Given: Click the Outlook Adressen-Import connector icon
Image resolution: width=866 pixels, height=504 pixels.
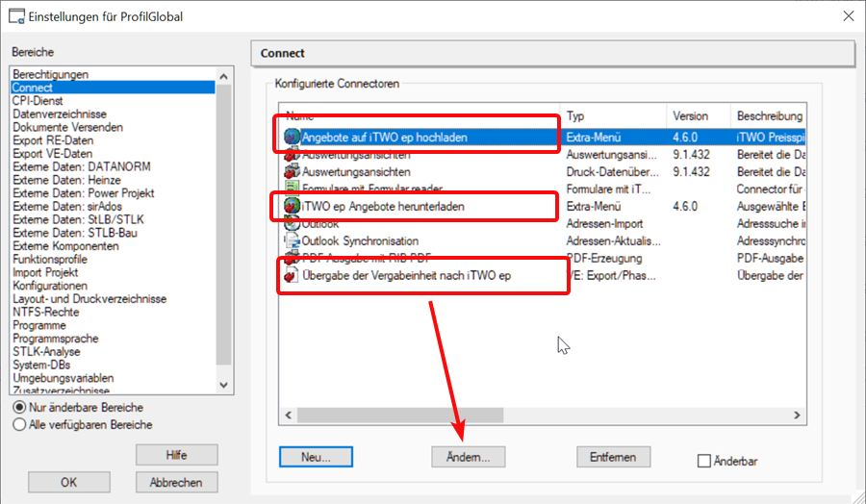Looking at the screenshot, I should click(x=293, y=223).
